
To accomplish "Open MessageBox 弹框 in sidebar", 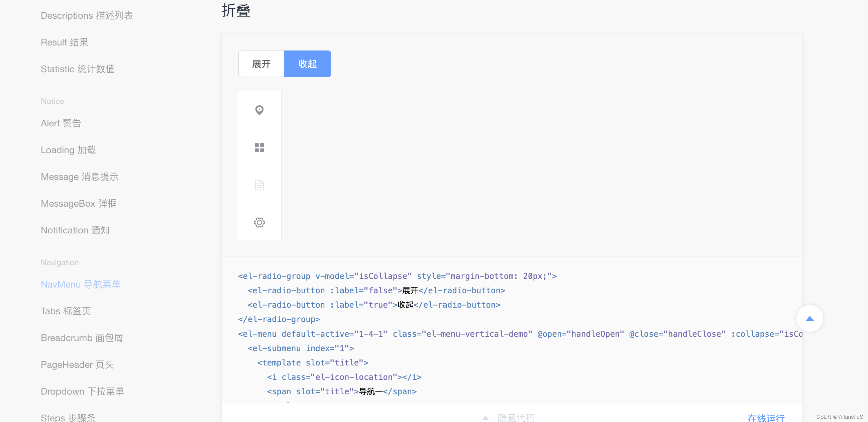I will pos(79,204).
